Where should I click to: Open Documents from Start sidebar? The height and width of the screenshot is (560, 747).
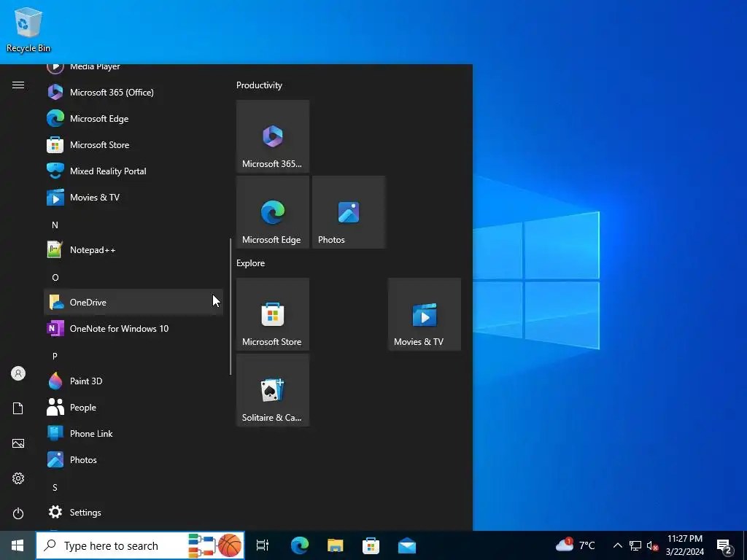point(18,408)
